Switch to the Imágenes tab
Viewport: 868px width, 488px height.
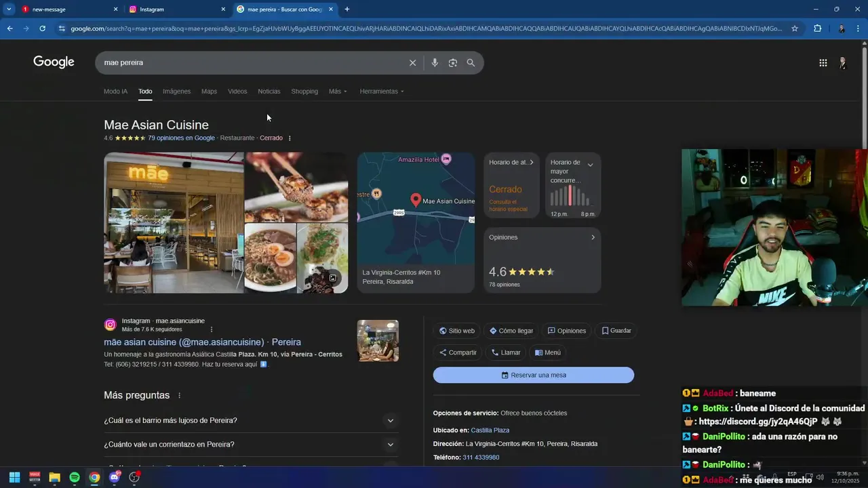(176, 91)
